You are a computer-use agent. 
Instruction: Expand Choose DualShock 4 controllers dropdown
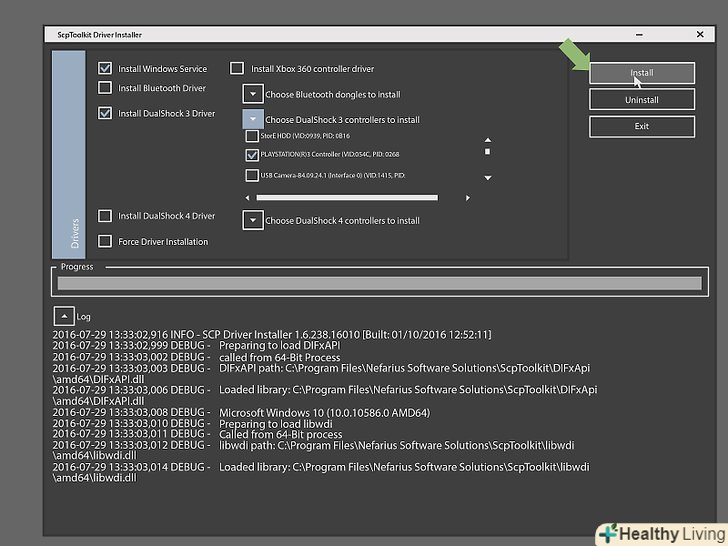click(253, 220)
